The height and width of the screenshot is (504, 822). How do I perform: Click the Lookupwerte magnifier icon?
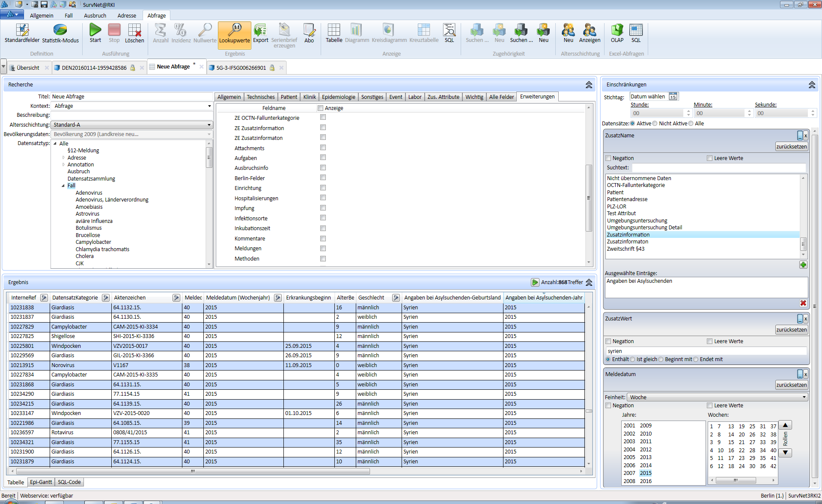234,30
